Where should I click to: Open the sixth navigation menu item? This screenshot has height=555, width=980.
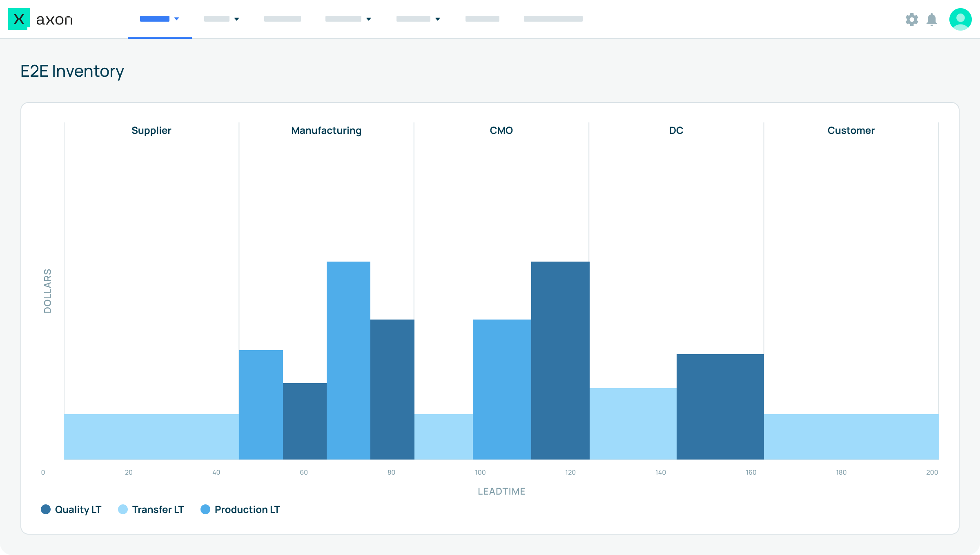coord(482,19)
